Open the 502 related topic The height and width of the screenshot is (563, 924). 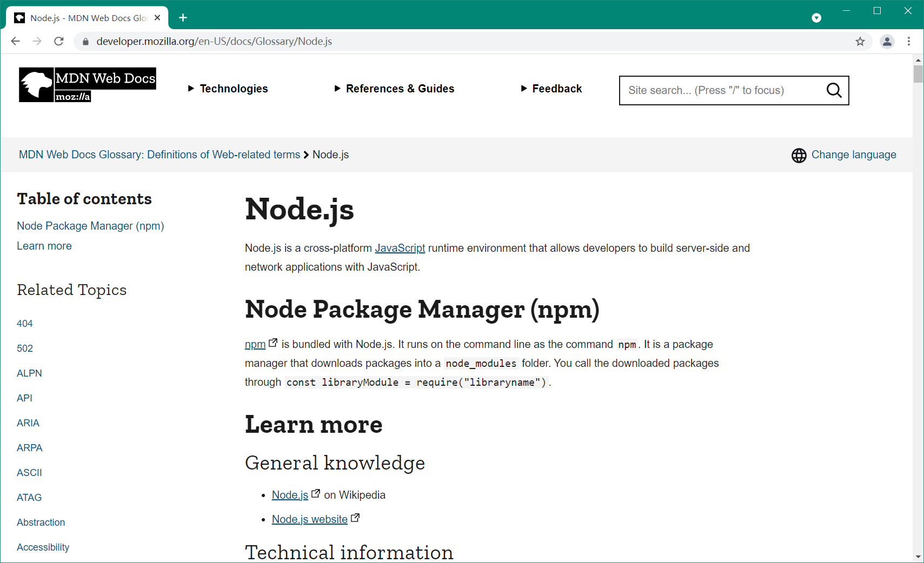pyautogui.click(x=25, y=348)
